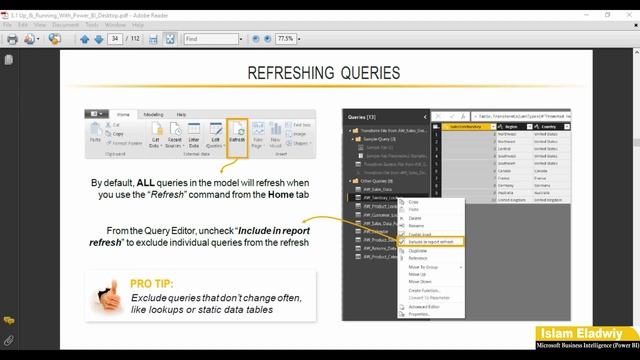This screenshot has height=360, width=640.
Task: Open the Country column filter dropdown
Action: pos(567,127)
